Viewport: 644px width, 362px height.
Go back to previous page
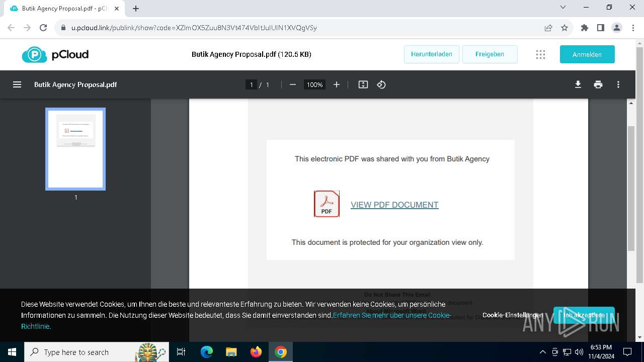click(11, 28)
